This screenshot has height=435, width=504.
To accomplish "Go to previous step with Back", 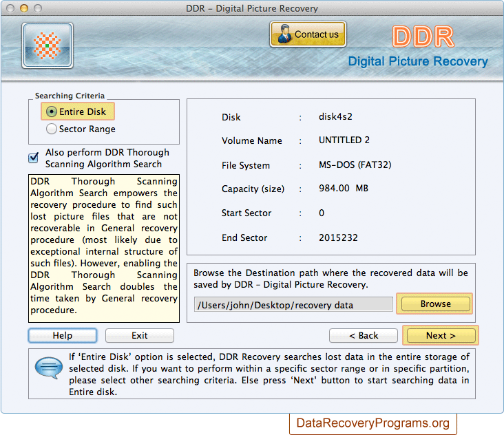I will tap(363, 335).
